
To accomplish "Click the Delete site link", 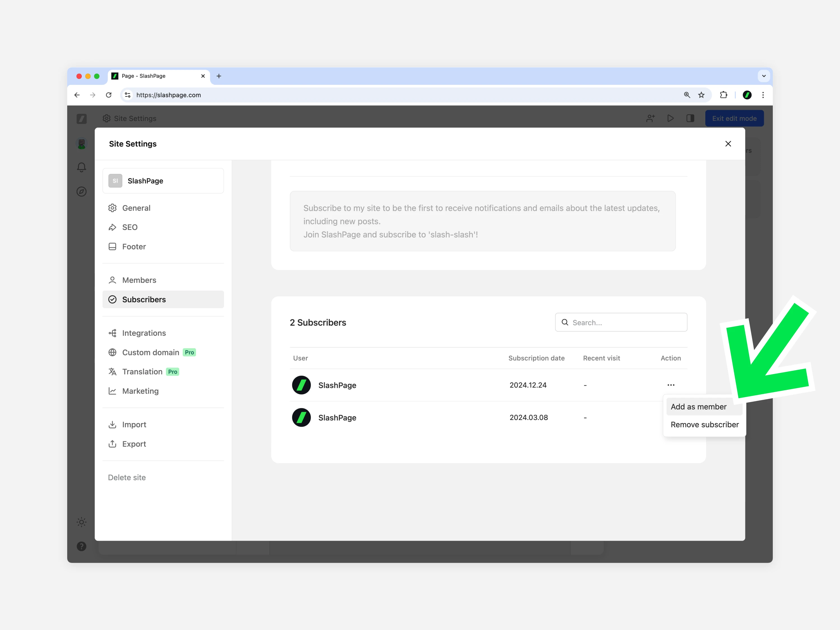I will point(127,477).
